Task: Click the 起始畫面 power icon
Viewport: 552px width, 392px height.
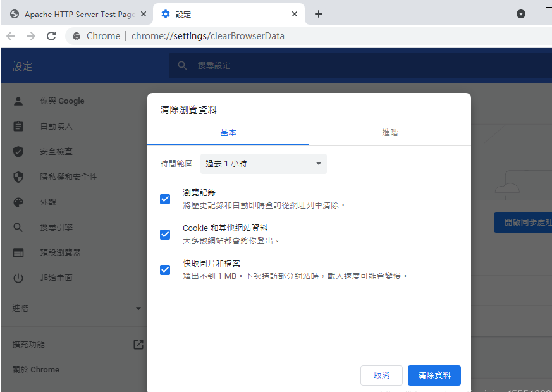Action: click(18, 278)
